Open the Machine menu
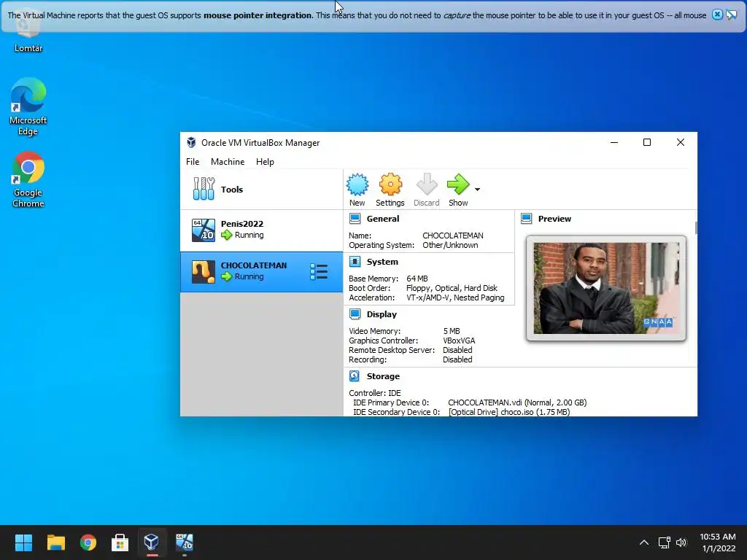The image size is (747, 560). (x=228, y=162)
